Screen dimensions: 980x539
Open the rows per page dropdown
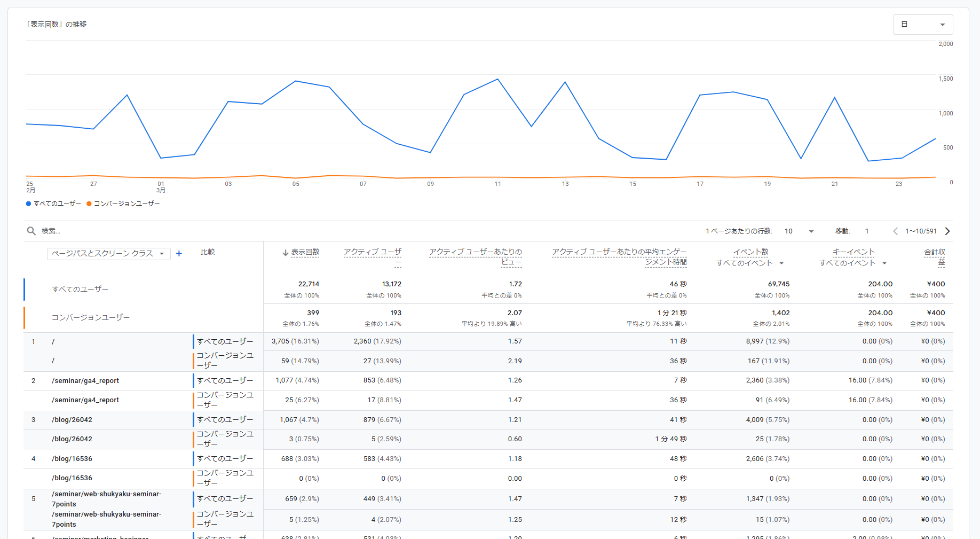point(799,231)
